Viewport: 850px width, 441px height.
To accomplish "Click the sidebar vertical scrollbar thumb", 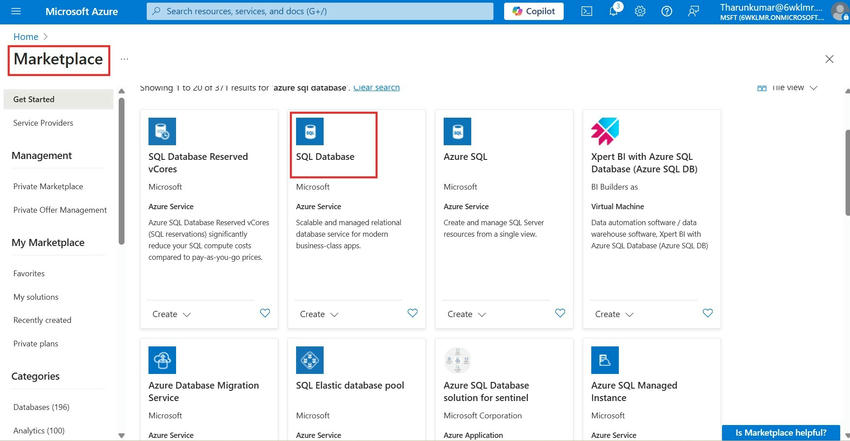I will pos(121,171).
